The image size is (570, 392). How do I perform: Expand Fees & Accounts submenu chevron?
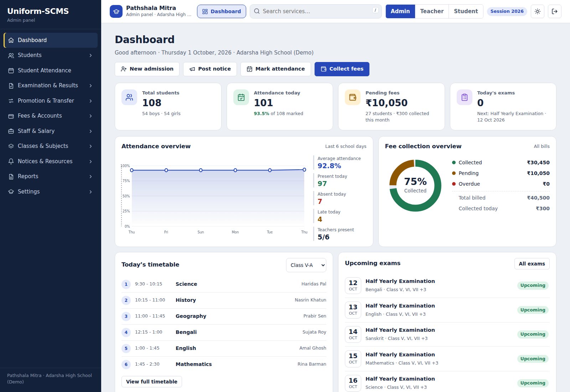point(90,116)
